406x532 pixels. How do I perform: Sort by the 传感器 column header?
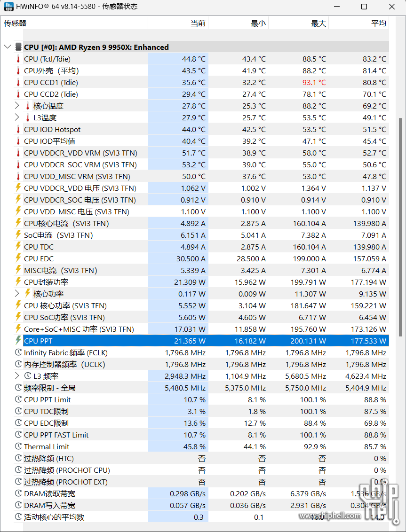tap(74, 23)
